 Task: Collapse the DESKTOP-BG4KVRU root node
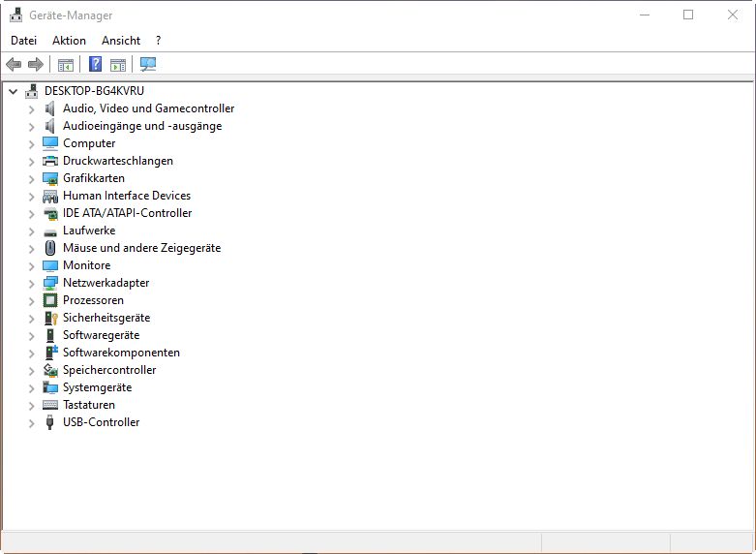pos(13,91)
